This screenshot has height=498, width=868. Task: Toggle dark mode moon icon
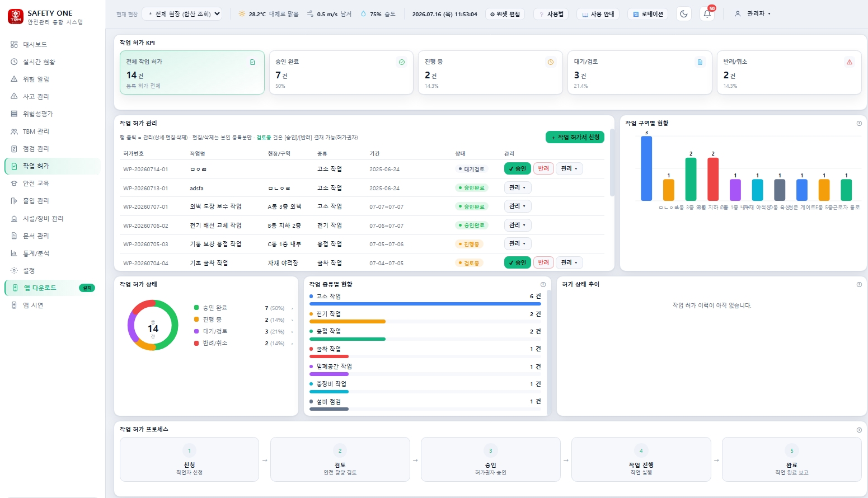coord(684,14)
